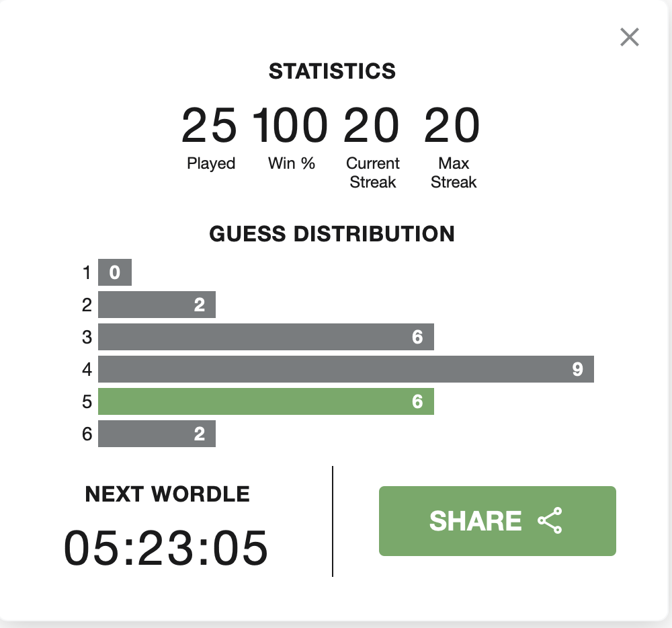The width and height of the screenshot is (672, 628).
Task: Click the green SHARE button
Action: pyautogui.click(x=497, y=521)
